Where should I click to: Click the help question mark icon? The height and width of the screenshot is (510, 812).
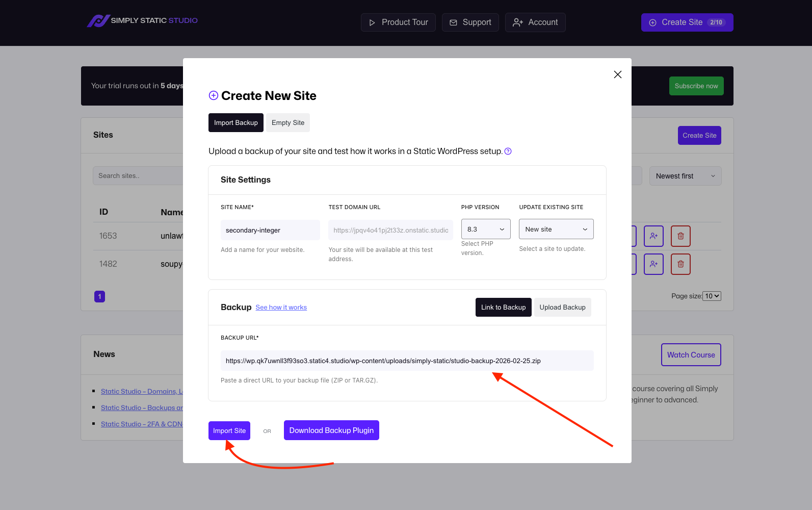click(508, 151)
